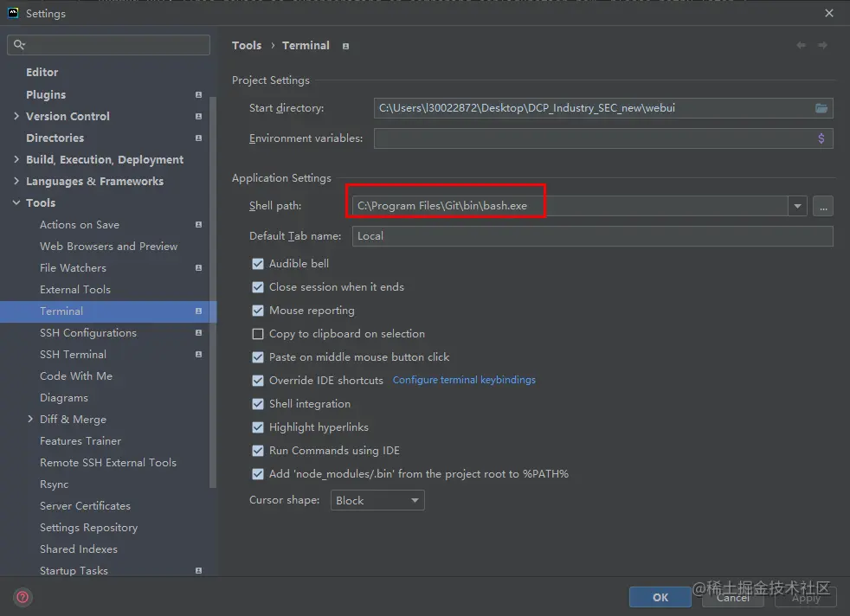
Task: Click the back navigation arrow icon
Action: click(x=801, y=46)
